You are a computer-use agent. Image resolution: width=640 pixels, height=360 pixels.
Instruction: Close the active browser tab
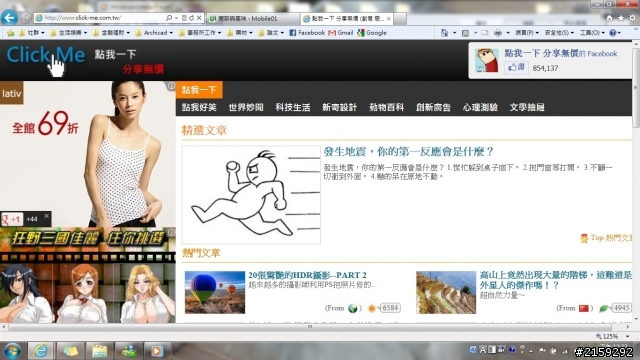coord(389,18)
